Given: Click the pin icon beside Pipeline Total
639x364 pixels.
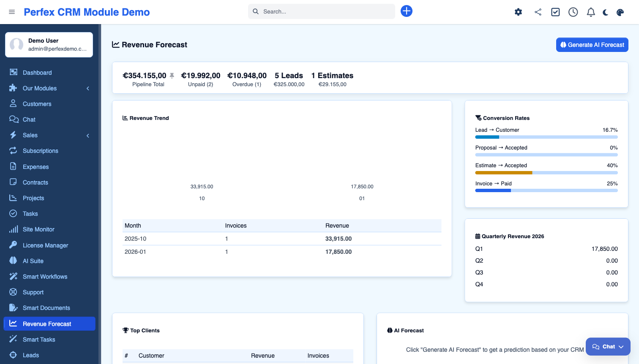Looking at the screenshot, I should tap(172, 76).
